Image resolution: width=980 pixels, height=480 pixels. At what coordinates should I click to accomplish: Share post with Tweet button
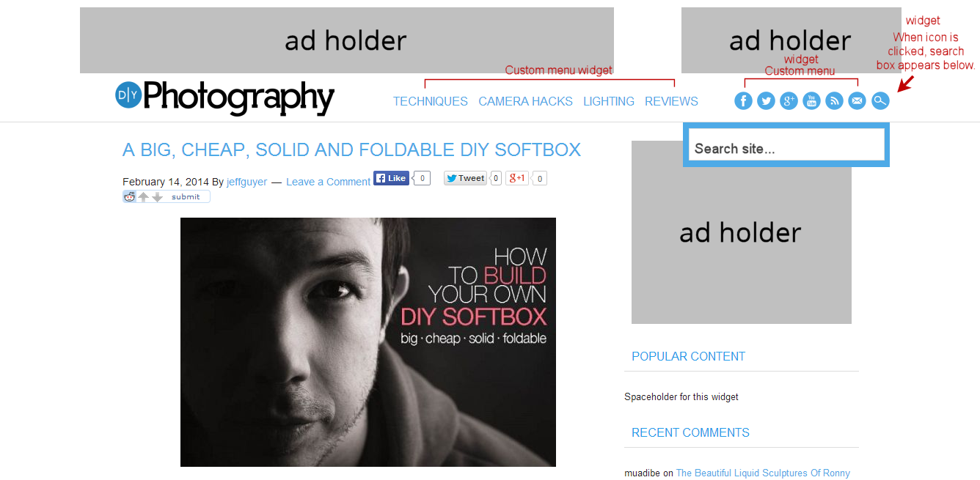click(x=465, y=178)
